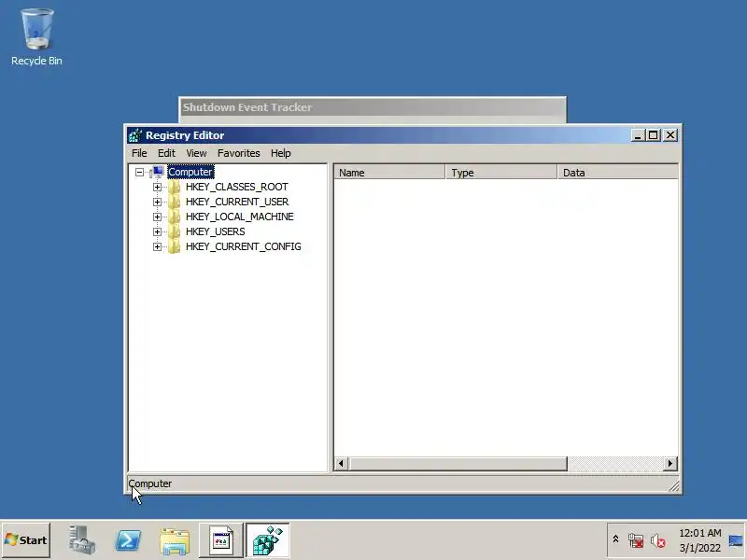The height and width of the screenshot is (560, 747).
Task: Sort by the Name column header
Action: pos(389,173)
